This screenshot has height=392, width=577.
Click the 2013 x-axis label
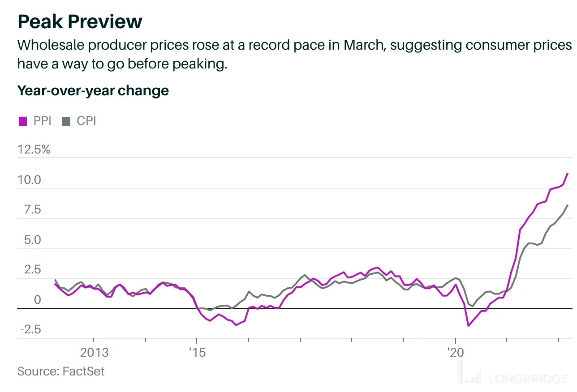click(x=94, y=353)
